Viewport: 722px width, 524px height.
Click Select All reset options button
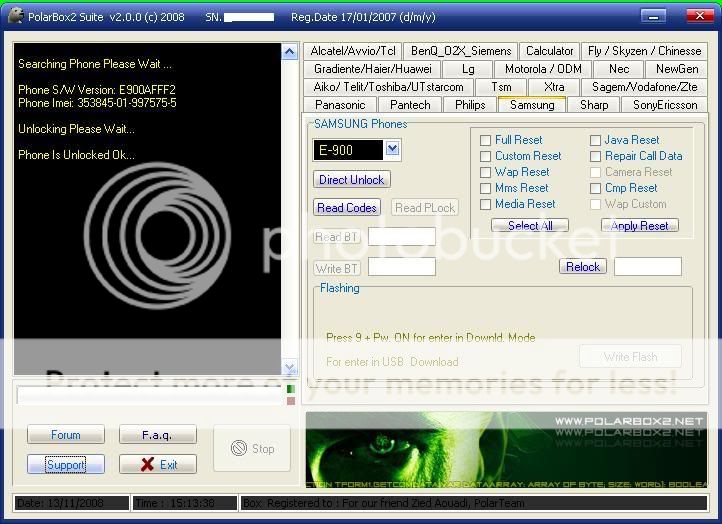point(530,225)
